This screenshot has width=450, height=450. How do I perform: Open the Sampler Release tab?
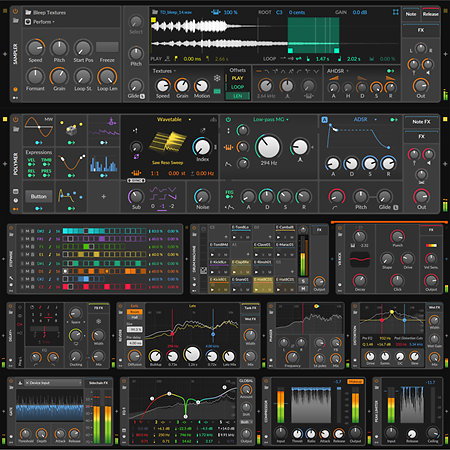(x=430, y=14)
